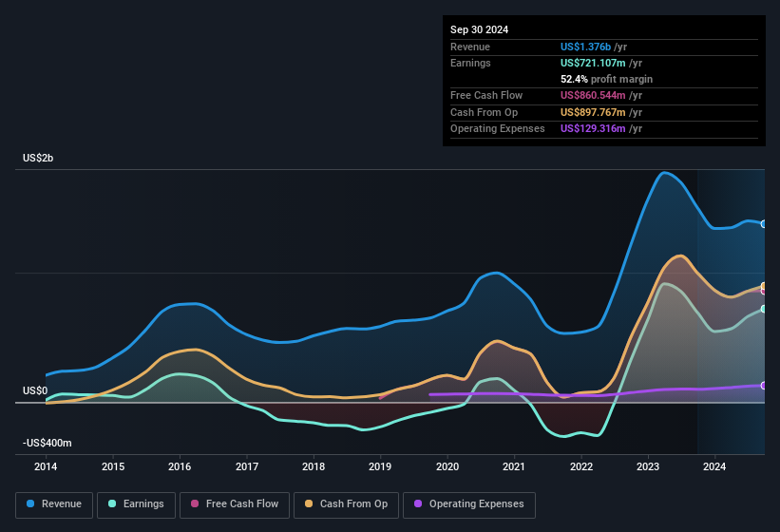
Task: Click the 2020 x-axis label
Action: coord(447,466)
